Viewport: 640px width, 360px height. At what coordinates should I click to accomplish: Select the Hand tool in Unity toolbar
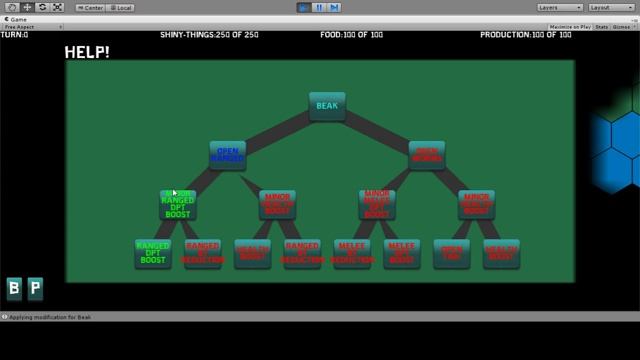(x=12, y=7)
